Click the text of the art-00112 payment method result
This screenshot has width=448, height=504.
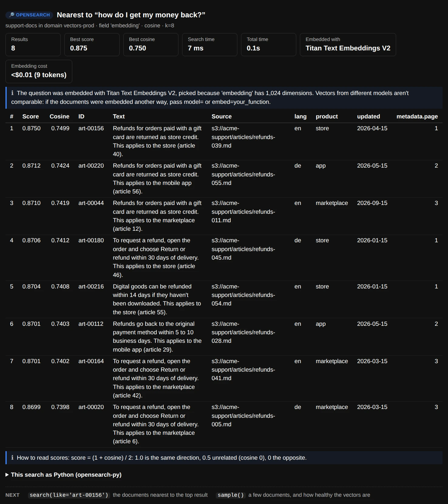point(157,337)
